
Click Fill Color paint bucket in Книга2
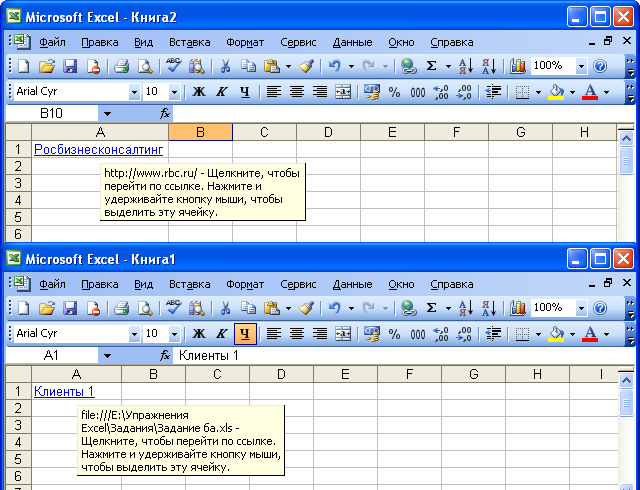click(x=556, y=92)
